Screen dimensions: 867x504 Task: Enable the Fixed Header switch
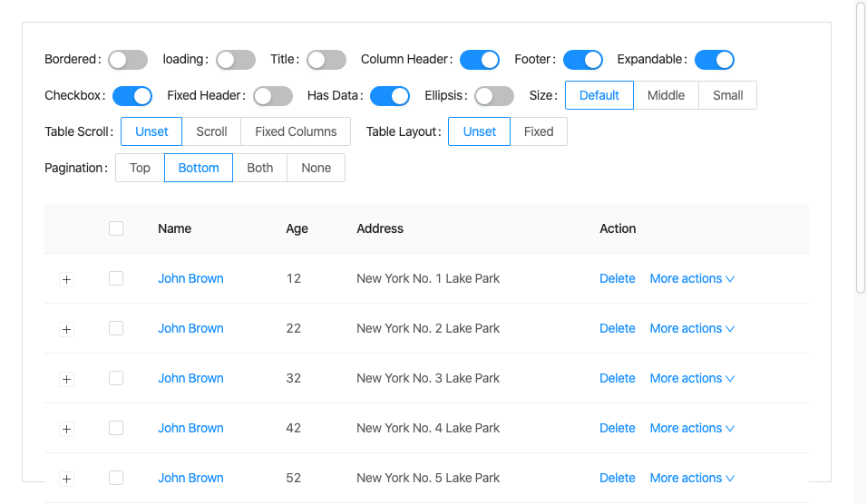pos(273,96)
